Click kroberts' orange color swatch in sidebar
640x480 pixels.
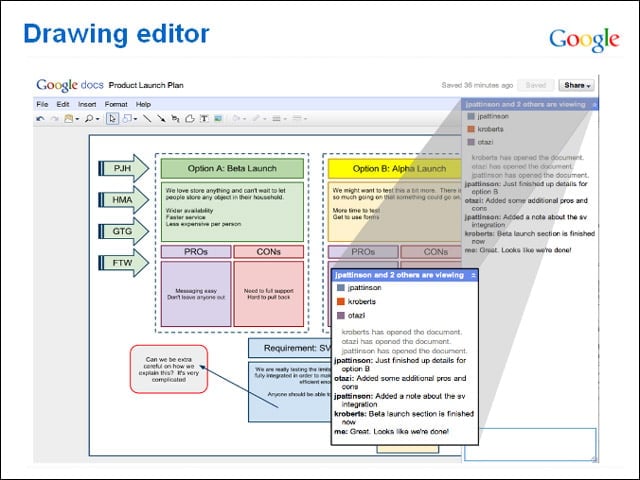[471, 129]
